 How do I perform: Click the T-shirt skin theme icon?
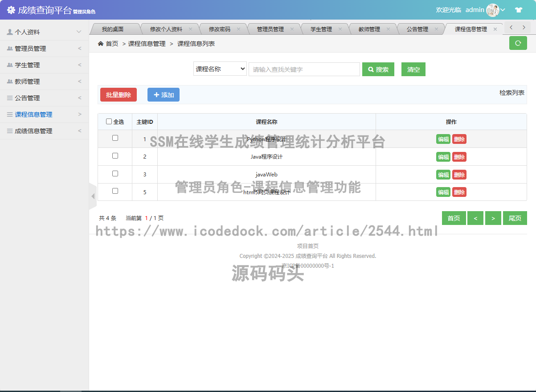coord(519,10)
